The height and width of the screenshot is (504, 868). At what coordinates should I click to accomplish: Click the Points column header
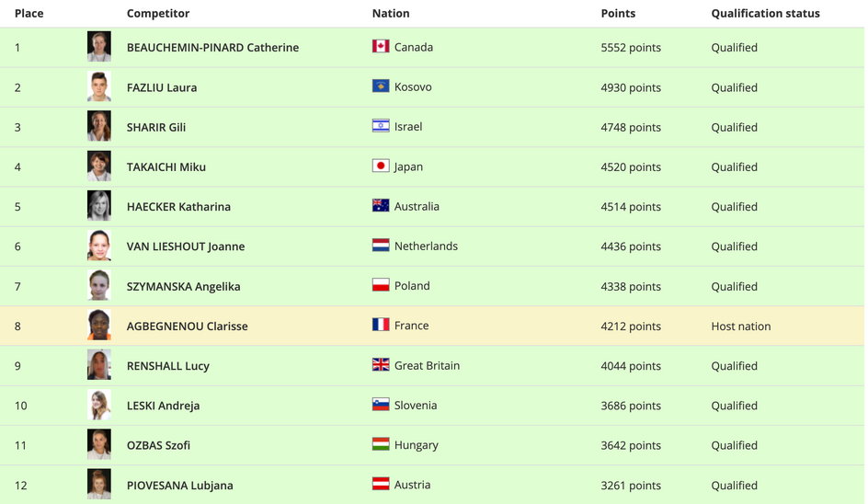(618, 13)
